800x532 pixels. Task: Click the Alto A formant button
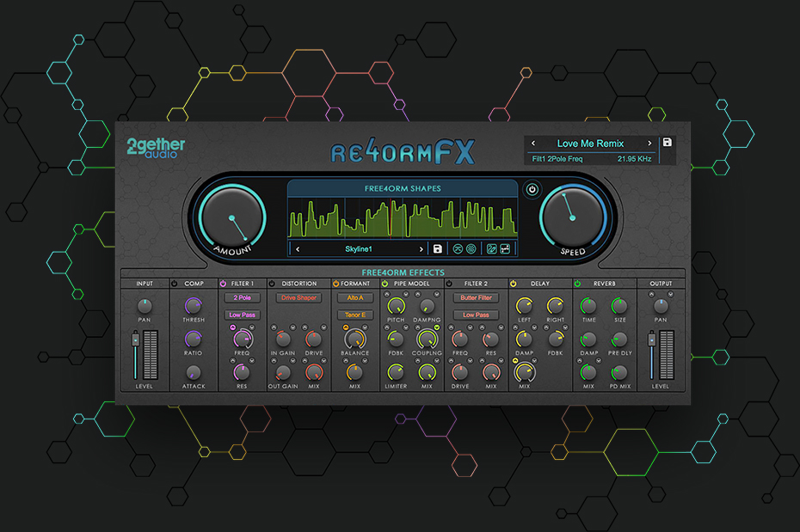click(x=354, y=298)
